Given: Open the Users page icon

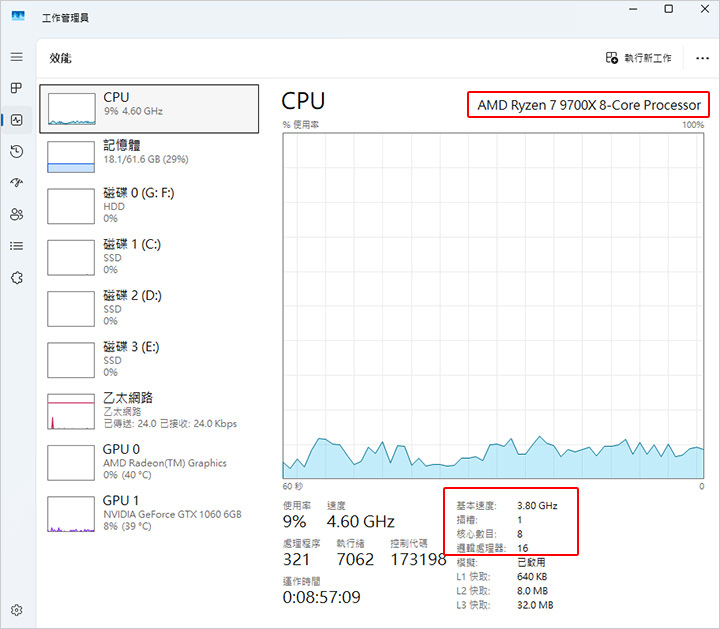Looking at the screenshot, I should (x=17, y=214).
